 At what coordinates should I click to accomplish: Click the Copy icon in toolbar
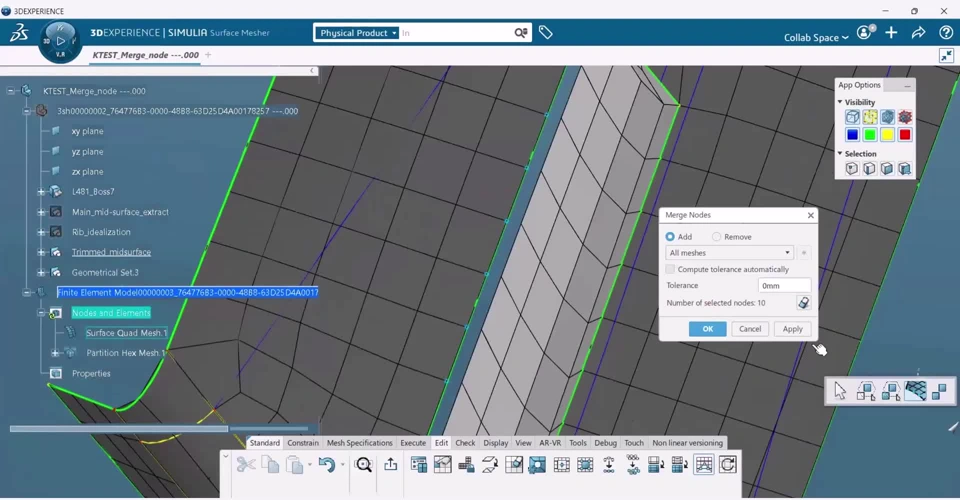[270, 465]
